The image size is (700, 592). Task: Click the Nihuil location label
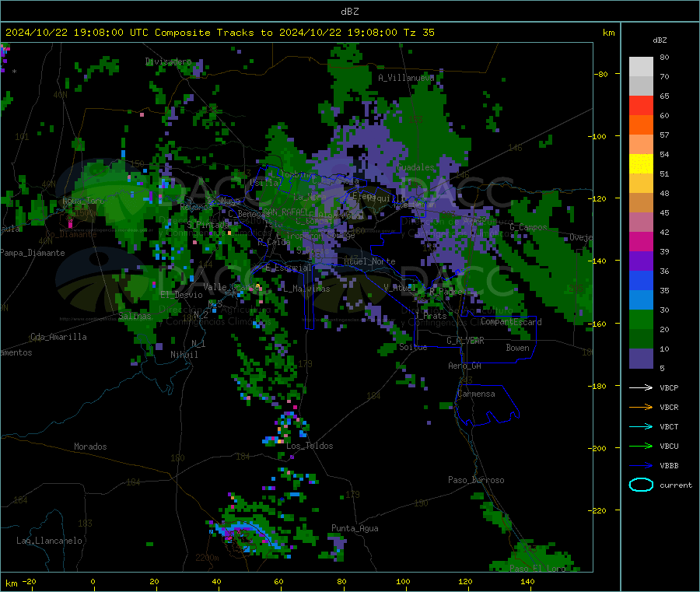pyautogui.click(x=184, y=355)
